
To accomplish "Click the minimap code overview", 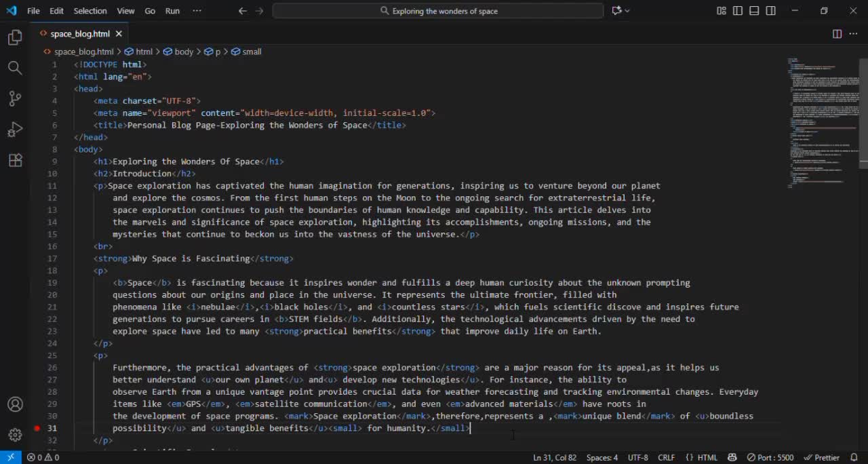I will click(x=822, y=122).
